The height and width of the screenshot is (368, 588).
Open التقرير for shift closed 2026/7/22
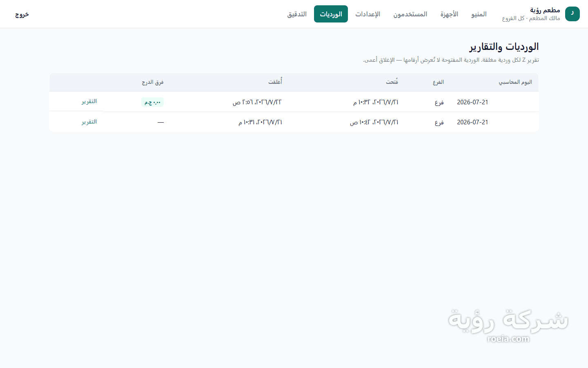pos(89,101)
